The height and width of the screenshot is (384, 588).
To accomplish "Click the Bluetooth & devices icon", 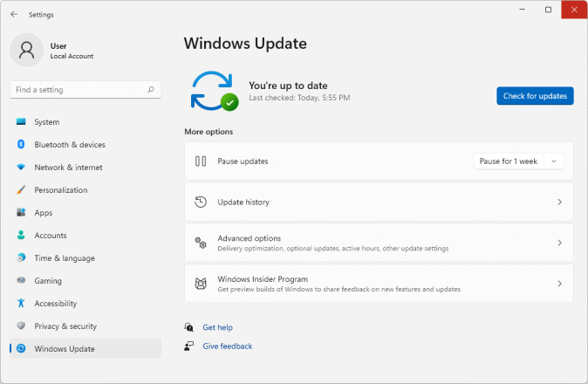I will (21, 145).
